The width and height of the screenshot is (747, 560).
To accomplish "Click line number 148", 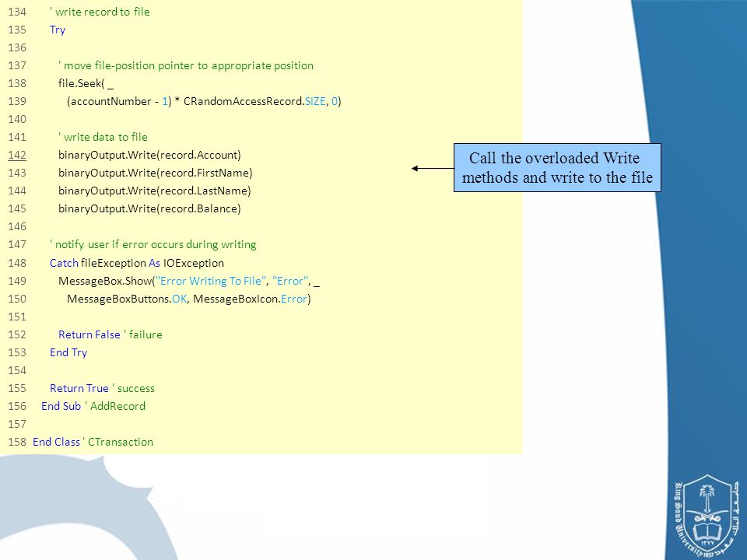I will click(x=17, y=263).
